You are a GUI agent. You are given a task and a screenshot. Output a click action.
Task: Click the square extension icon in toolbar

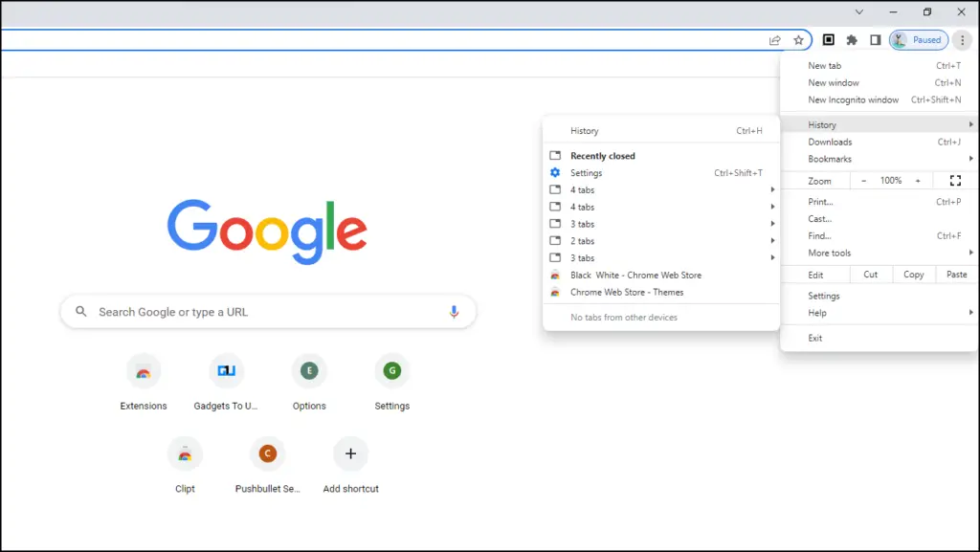(x=828, y=40)
